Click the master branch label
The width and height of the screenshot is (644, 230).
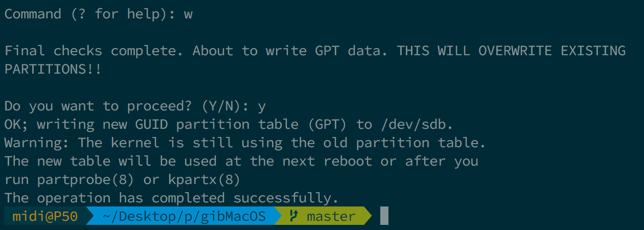(x=331, y=216)
